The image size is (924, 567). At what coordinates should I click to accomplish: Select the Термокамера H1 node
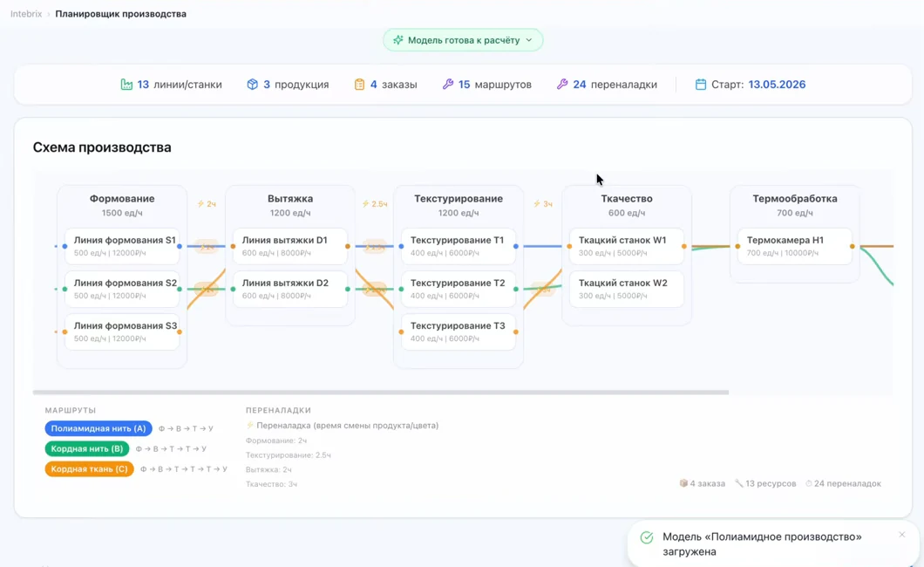(794, 246)
